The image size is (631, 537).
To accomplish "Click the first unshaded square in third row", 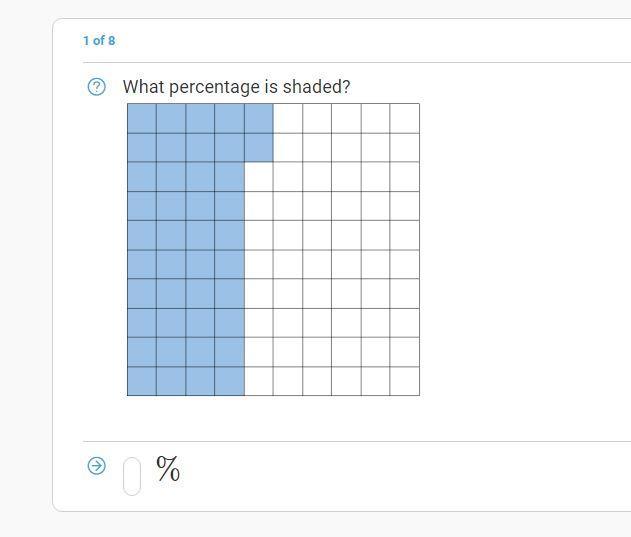I will (x=259, y=177).
